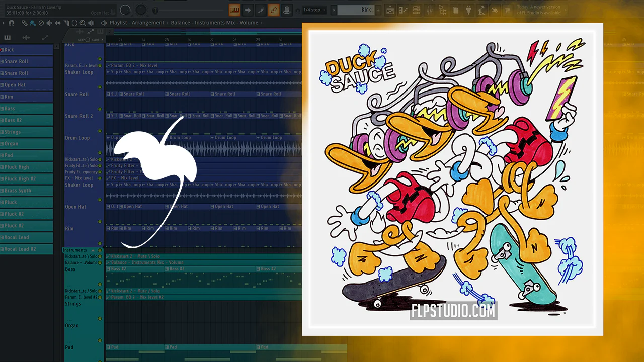Viewport: 644px width, 362px height.
Task: Select the Playback speaker tool
Action: 91,23
